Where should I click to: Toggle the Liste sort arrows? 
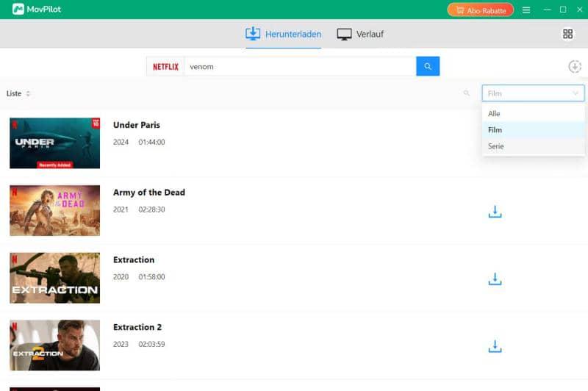pos(28,93)
